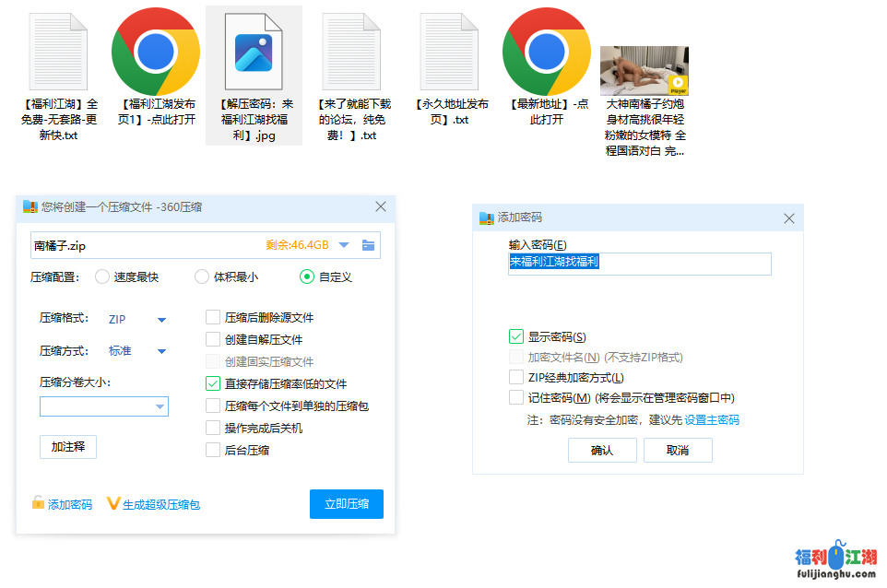Select the 【来了就能下载的论坛】.txt file icon
Screen dimensions: 887x588
point(351,51)
